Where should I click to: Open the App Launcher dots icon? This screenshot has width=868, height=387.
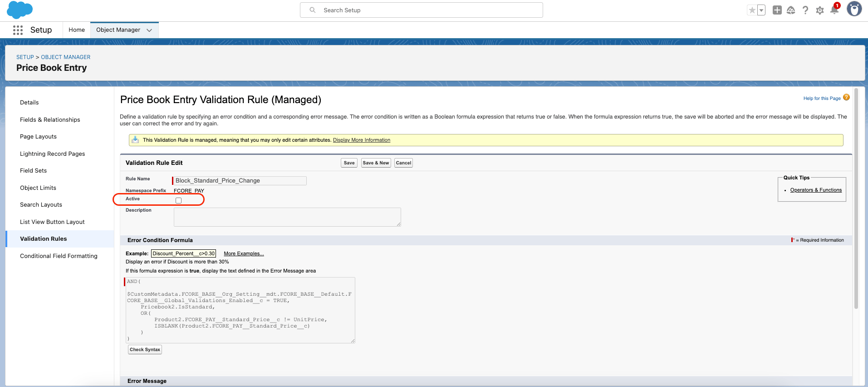pyautogui.click(x=18, y=30)
